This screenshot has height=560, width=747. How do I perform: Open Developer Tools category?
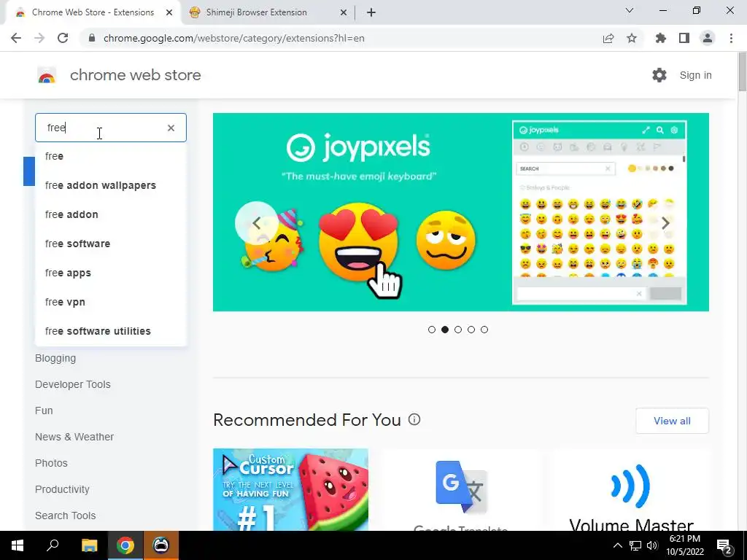point(73,384)
